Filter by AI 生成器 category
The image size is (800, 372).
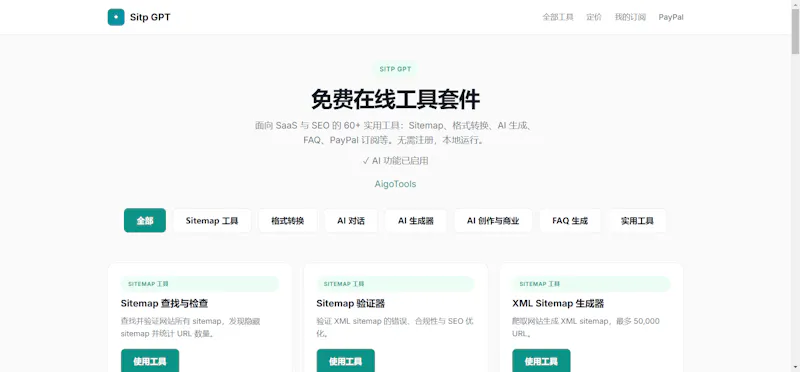[416, 220]
